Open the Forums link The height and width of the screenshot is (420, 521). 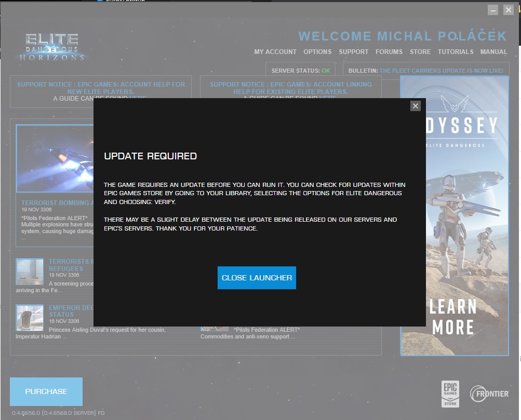[389, 52]
